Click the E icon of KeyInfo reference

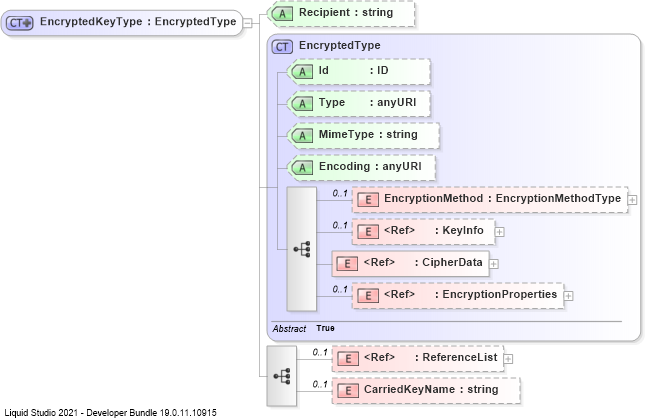[x=368, y=232]
